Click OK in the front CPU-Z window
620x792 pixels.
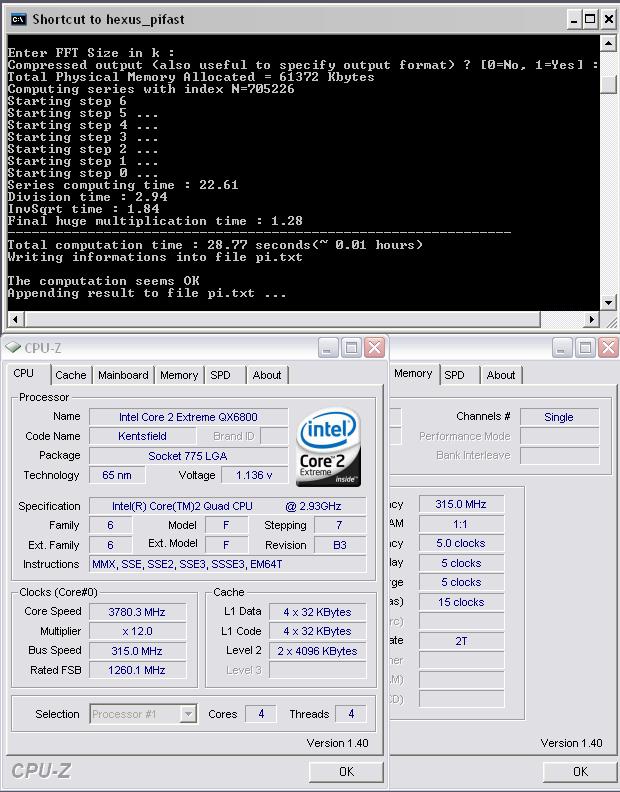(x=346, y=771)
